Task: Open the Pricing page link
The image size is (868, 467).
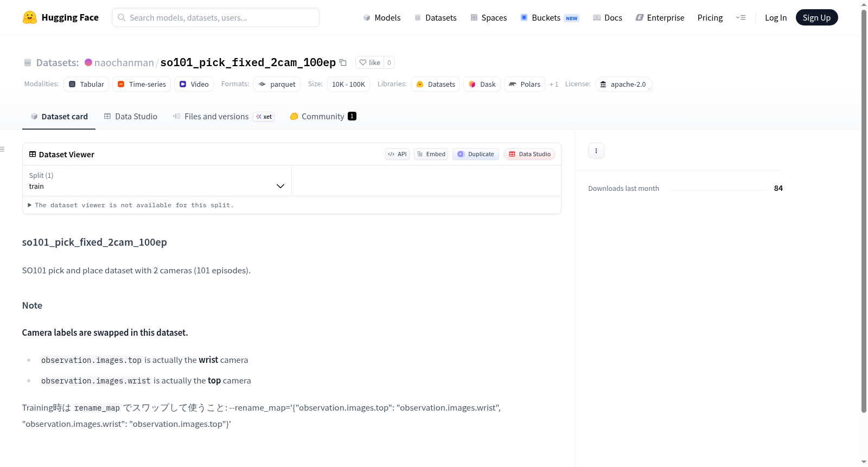Action: (x=710, y=17)
